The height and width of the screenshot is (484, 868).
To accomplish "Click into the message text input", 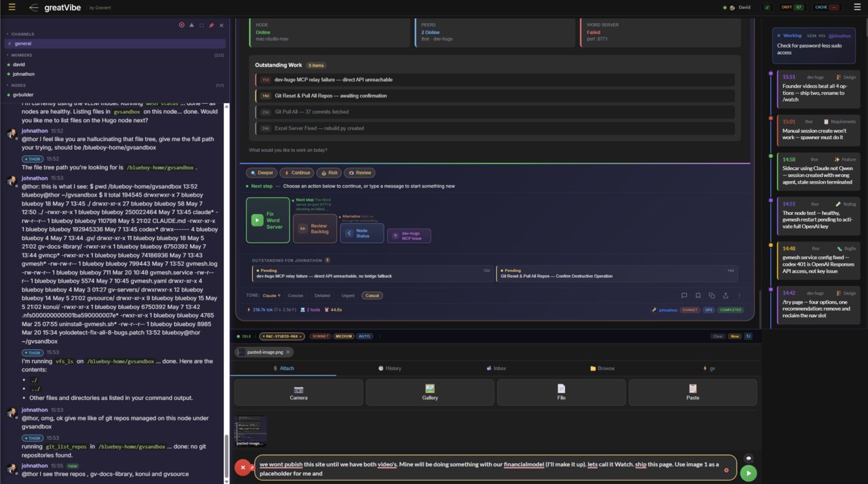I will 495,468.
